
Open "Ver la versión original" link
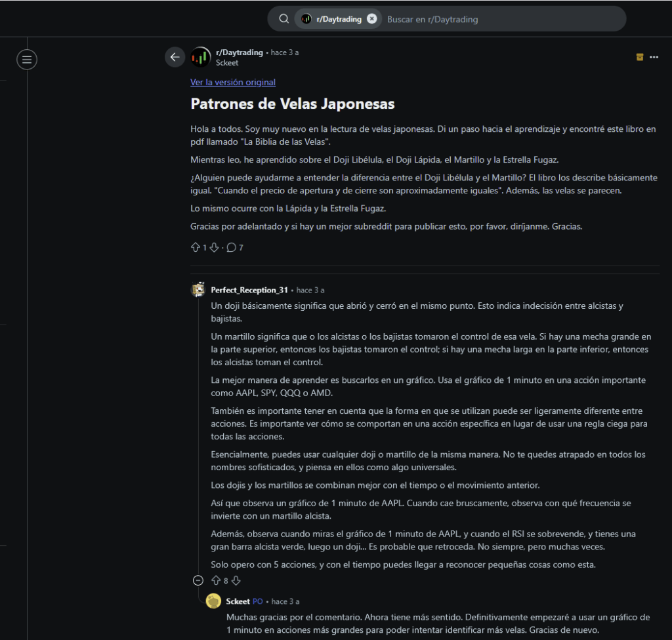233,82
